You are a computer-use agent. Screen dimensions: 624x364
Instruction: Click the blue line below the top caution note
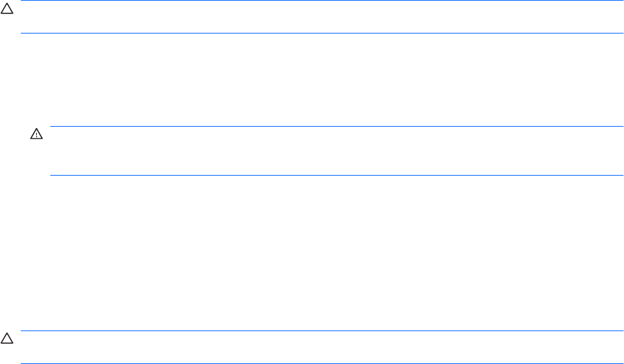click(x=322, y=33)
